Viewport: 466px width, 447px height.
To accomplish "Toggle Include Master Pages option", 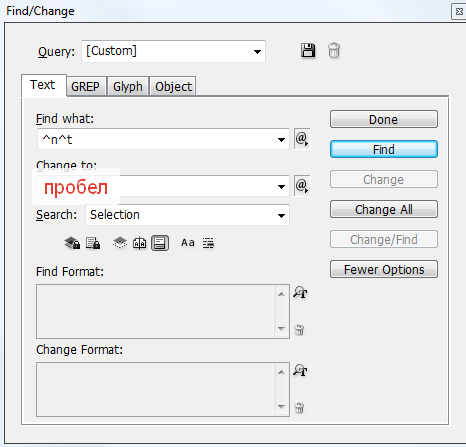I will coord(139,243).
